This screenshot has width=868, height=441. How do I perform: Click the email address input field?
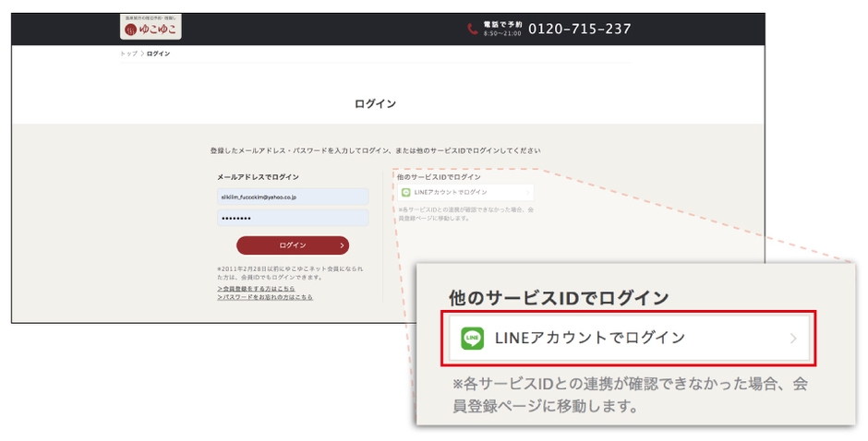(x=292, y=197)
